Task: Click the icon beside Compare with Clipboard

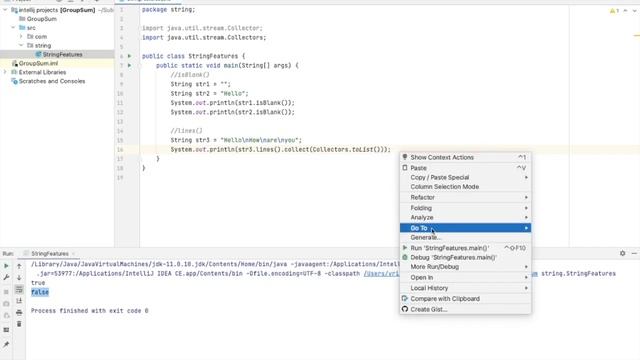Action: [x=405, y=298]
